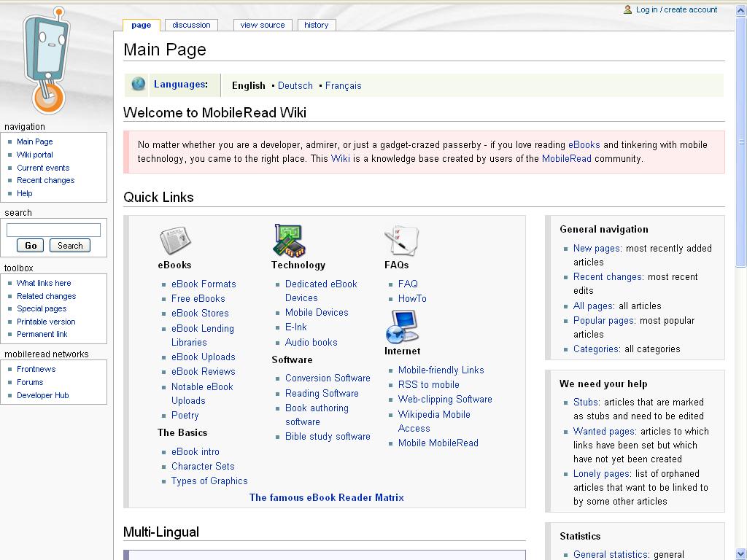
Task: Open Web-clipping Software link
Action: [445, 399]
